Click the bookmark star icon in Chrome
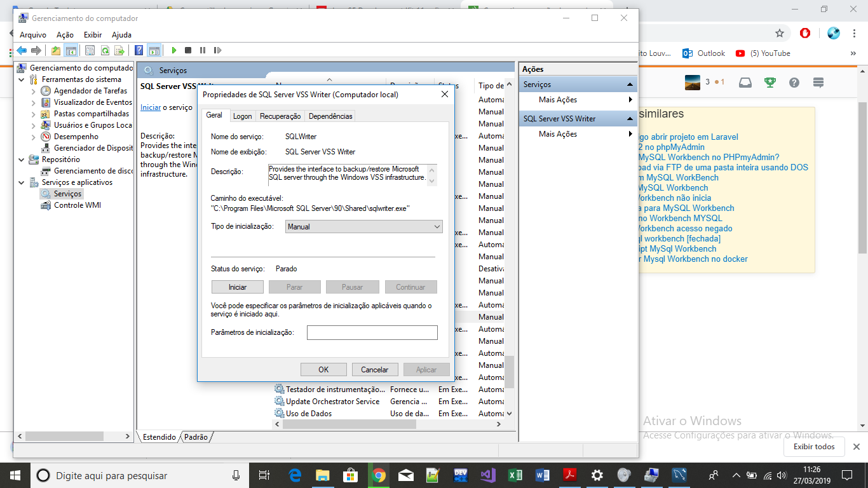Image resolution: width=868 pixels, height=488 pixels. [780, 33]
